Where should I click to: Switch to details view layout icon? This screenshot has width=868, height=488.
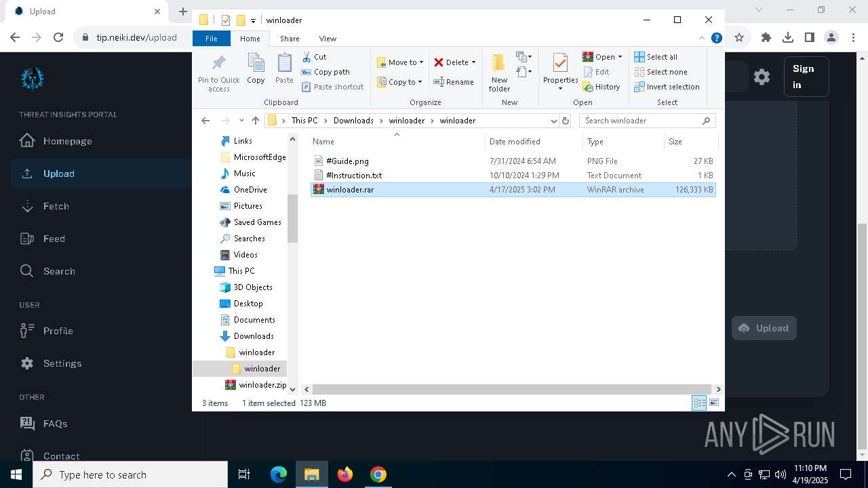(x=699, y=403)
